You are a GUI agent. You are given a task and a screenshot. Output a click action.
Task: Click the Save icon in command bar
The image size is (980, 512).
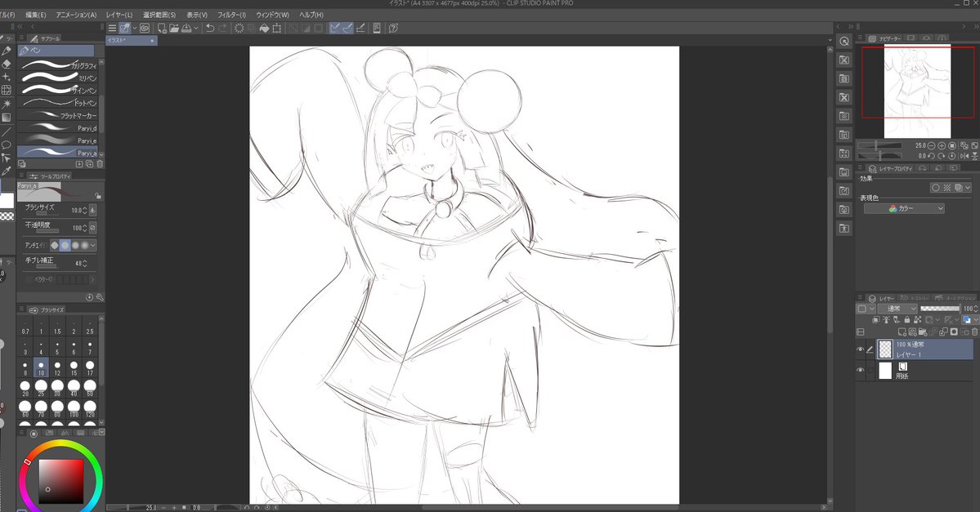tap(186, 28)
